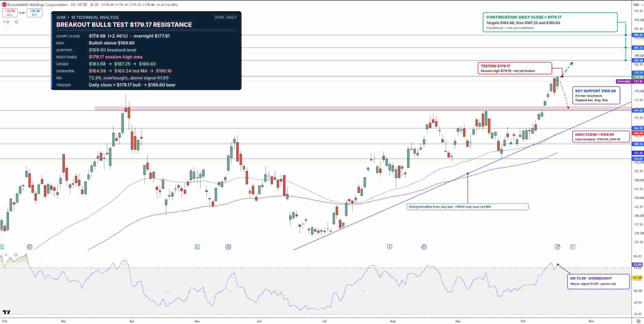This screenshot has height=324, width=644.
Task: Click the Jul label on time axis
Action: click(324, 321)
